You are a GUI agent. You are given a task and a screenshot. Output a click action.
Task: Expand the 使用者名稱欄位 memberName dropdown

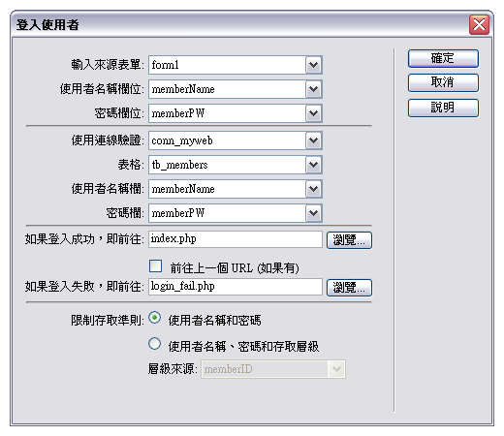pyautogui.click(x=313, y=89)
